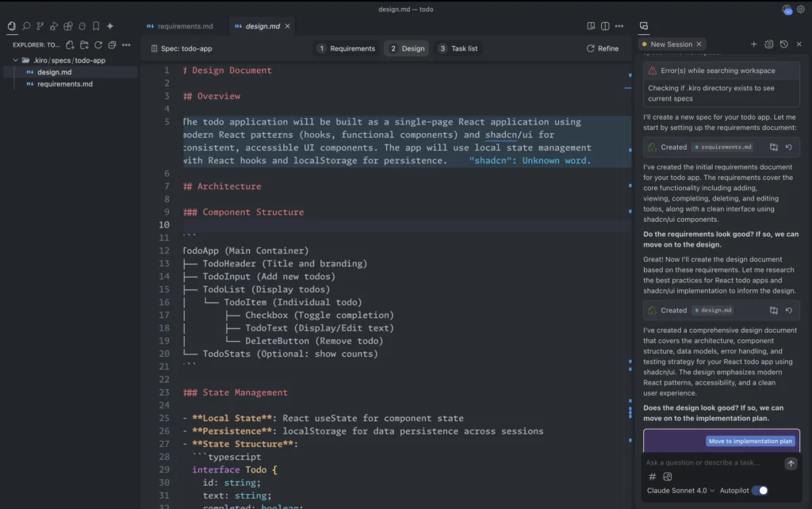Open the requirements.md file chip in chat

click(x=723, y=147)
